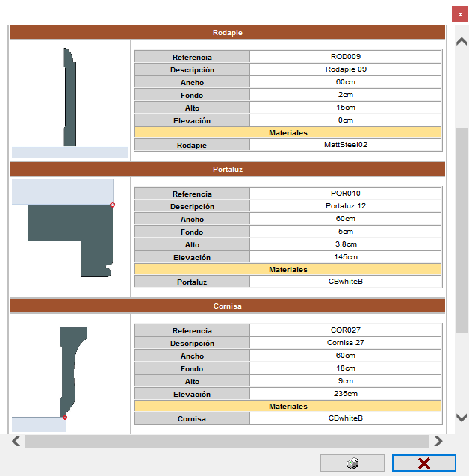Click the ROD009 reference value
The height and width of the screenshot is (476, 469).
click(346, 57)
